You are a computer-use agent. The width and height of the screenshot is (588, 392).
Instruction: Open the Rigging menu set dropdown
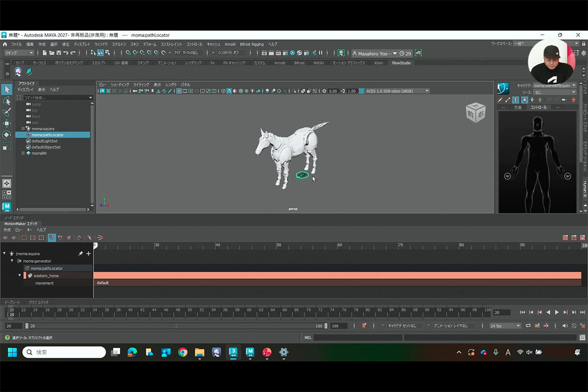19,53
